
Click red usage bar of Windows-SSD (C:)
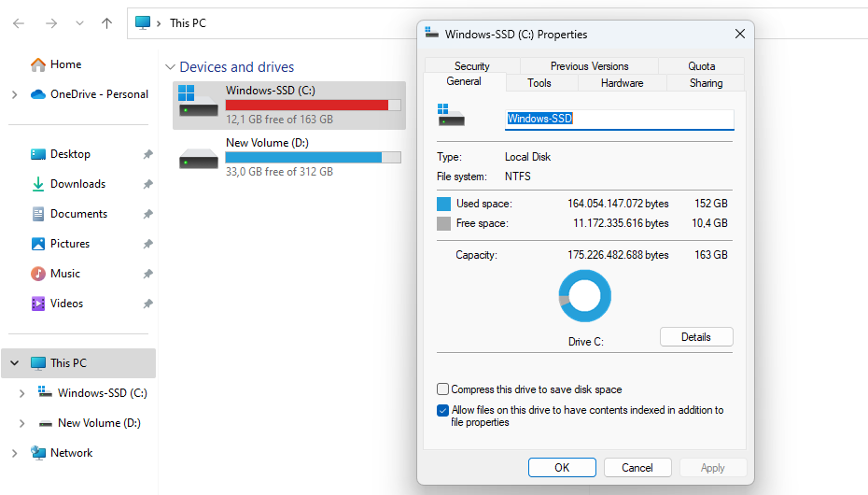click(x=313, y=106)
